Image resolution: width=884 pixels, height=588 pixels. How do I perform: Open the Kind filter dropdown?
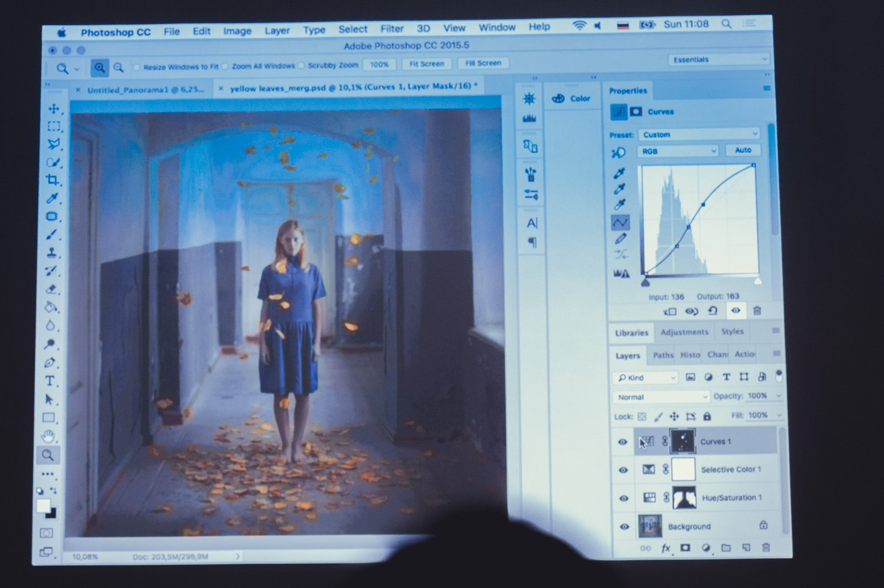pos(645,378)
